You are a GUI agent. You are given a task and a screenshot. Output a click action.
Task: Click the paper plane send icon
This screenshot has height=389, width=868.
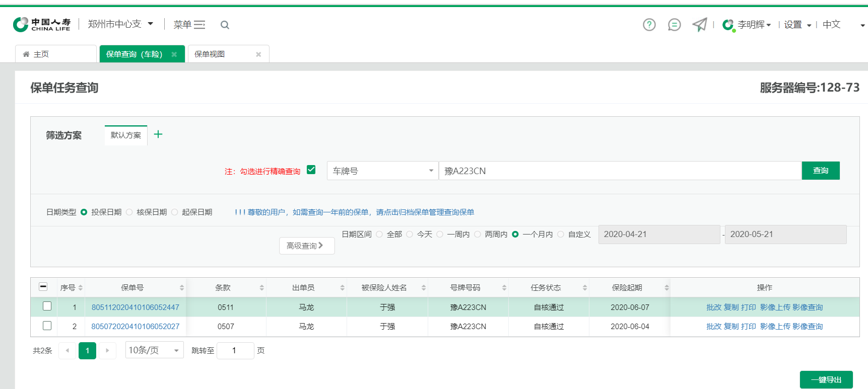click(x=699, y=25)
